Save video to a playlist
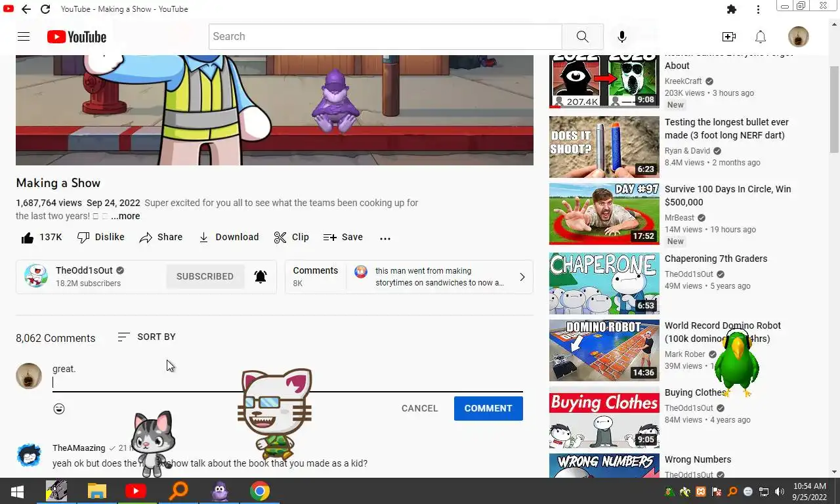This screenshot has width=840, height=504. tap(343, 238)
